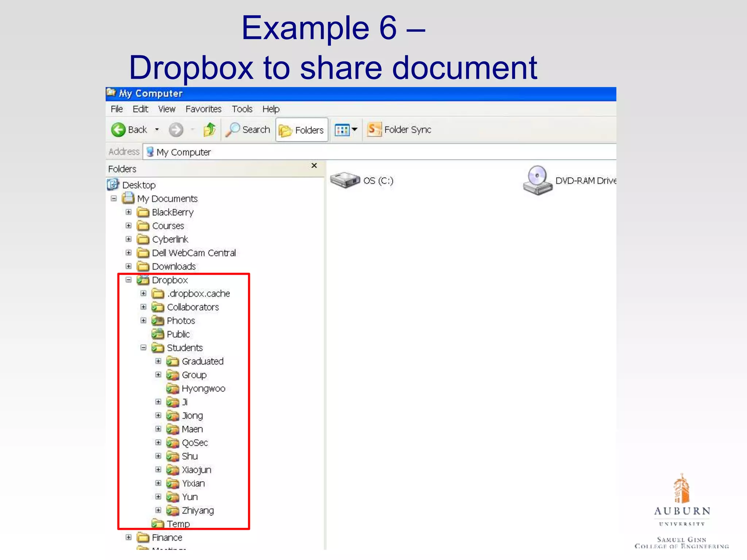Select Dell WebCam Central label
This screenshot has height=560, width=747.
tap(194, 253)
